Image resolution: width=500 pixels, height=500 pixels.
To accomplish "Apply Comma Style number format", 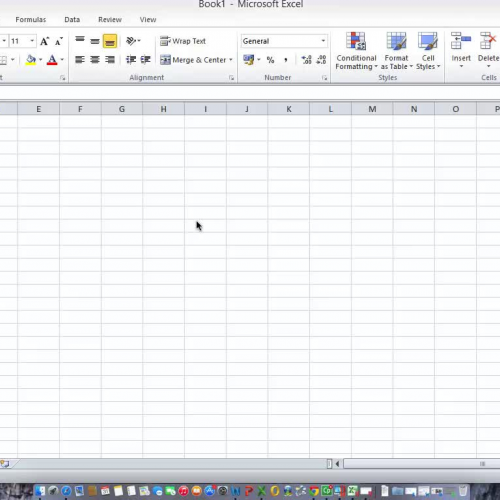I will 286,60.
